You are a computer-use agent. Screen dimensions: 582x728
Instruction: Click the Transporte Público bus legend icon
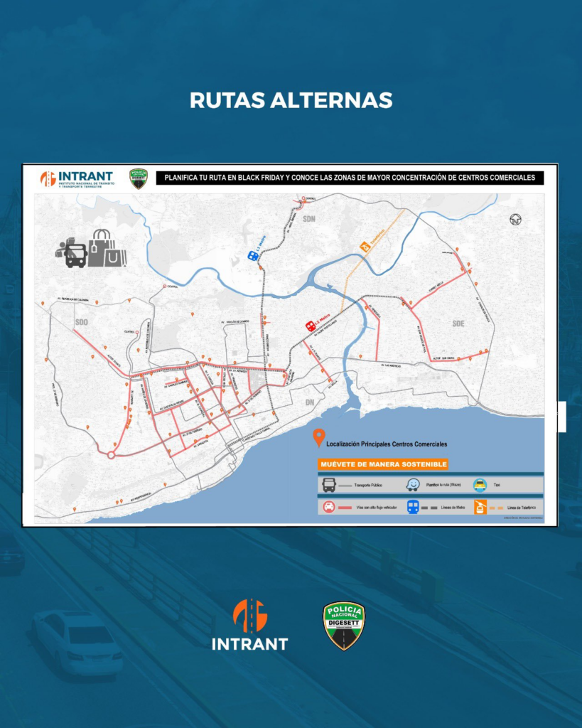click(x=329, y=486)
